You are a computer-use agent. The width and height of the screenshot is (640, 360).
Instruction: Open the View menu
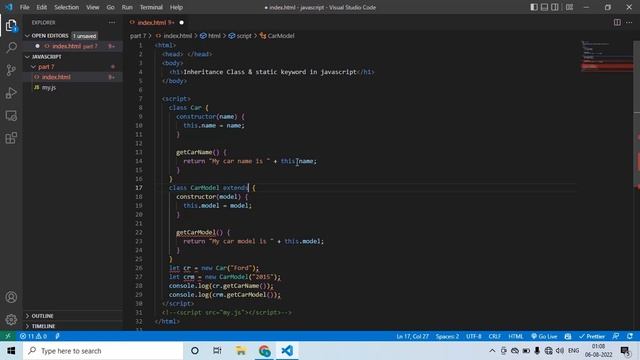[x=93, y=7]
